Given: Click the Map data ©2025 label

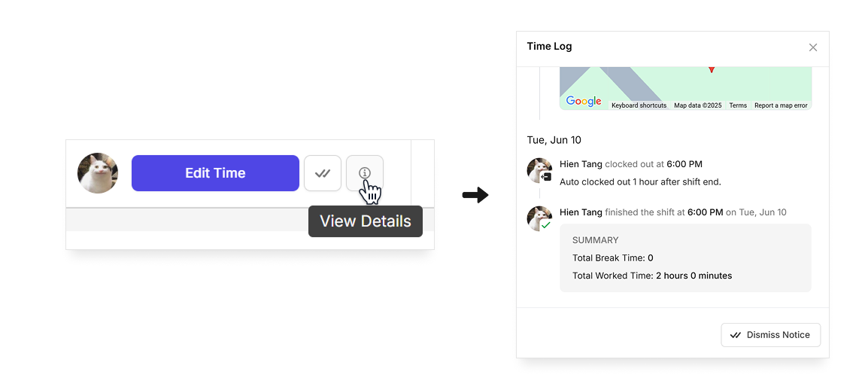Looking at the screenshot, I should 697,105.
